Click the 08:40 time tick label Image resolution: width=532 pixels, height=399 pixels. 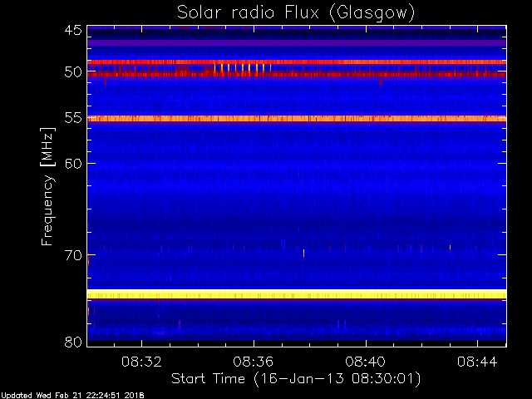coord(366,362)
